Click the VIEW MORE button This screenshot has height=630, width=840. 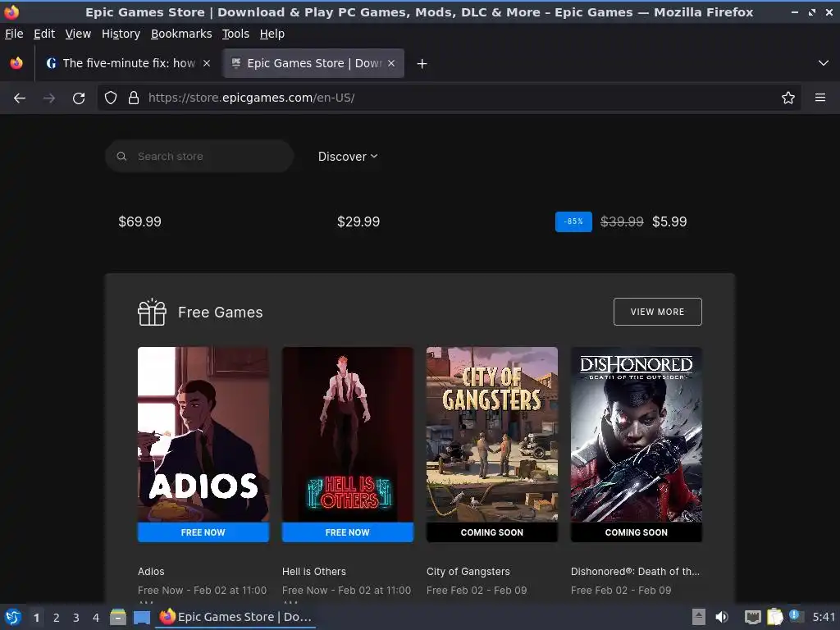tap(657, 312)
